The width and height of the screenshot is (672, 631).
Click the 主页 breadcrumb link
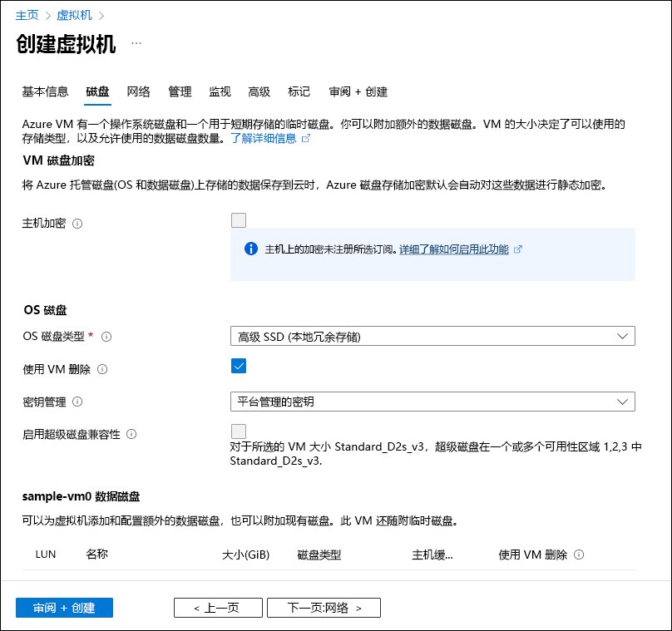[27, 14]
